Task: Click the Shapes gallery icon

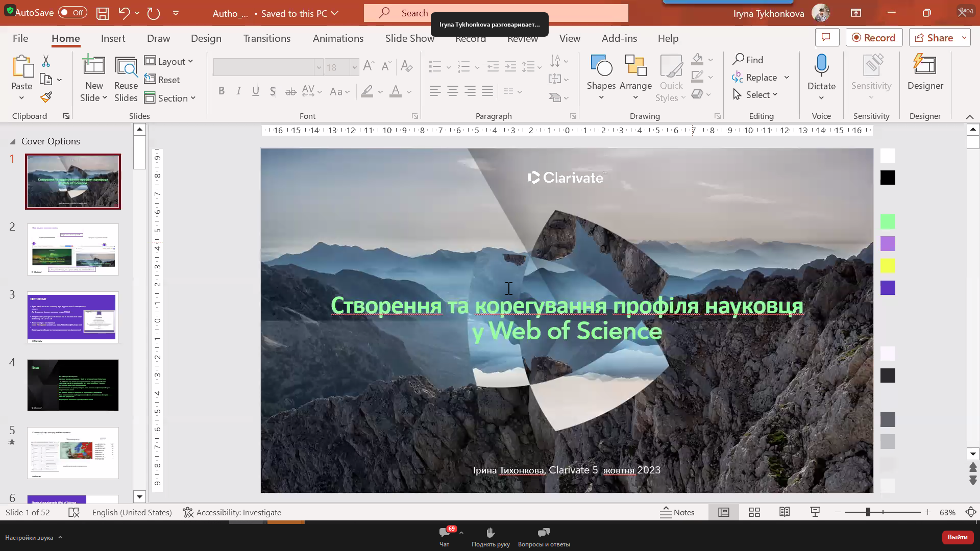Action: [x=601, y=66]
